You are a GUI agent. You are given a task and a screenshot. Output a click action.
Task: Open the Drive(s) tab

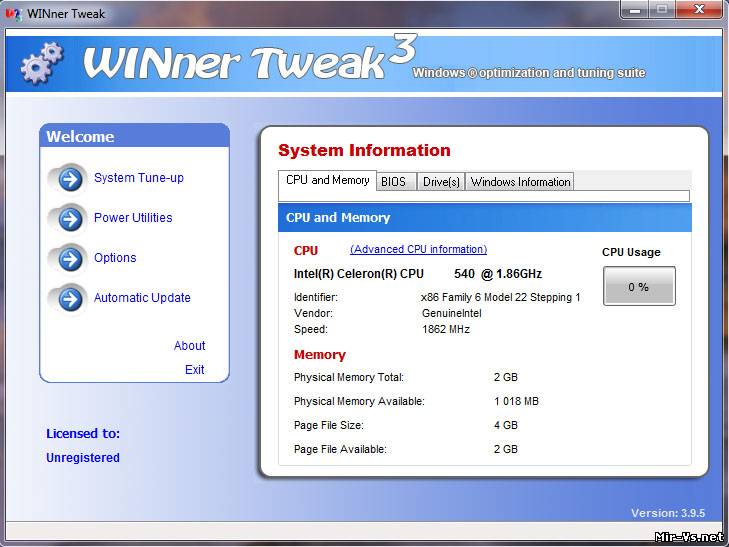tap(441, 182)
